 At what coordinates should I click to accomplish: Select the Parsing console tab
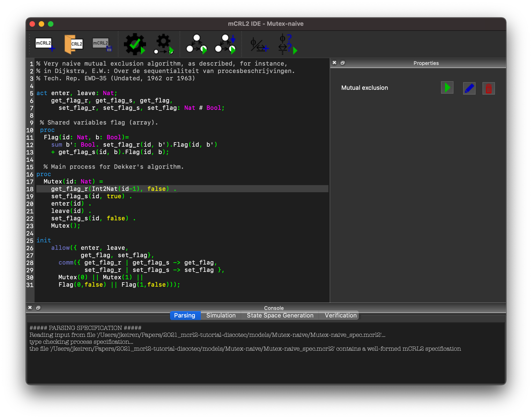point(184,315)
